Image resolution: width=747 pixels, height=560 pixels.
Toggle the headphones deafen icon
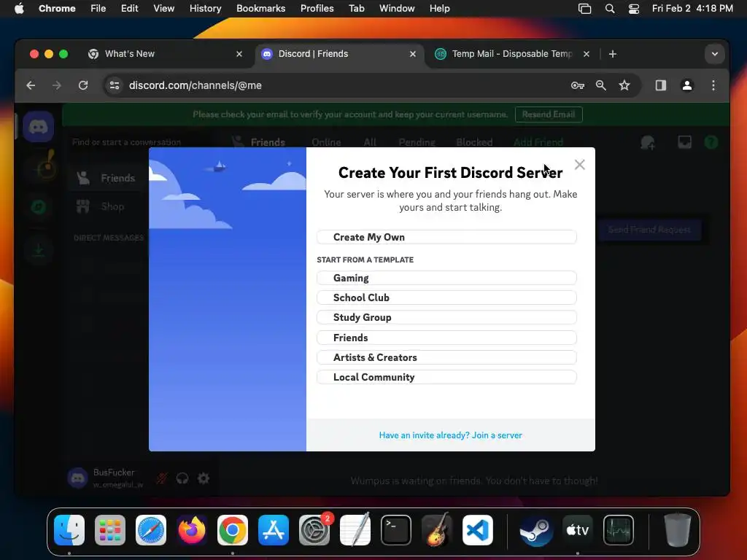(x=182, y=478)
